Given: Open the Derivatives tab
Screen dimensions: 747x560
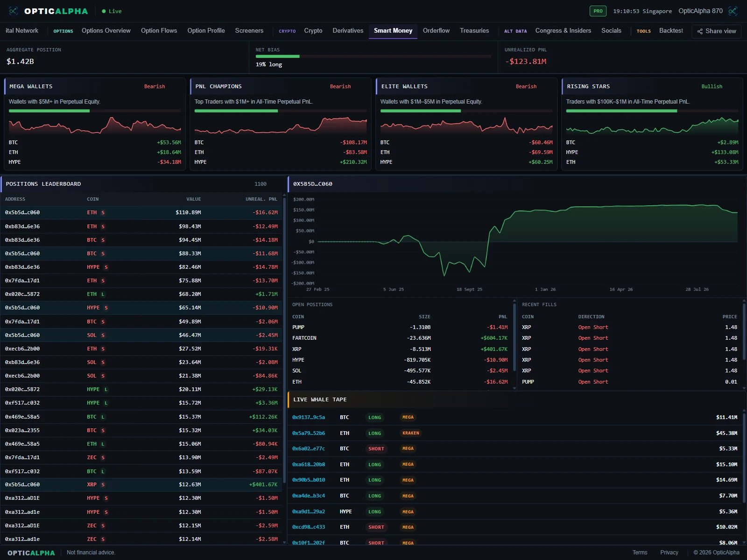Looking at the screenshot, I should [348, 31].
